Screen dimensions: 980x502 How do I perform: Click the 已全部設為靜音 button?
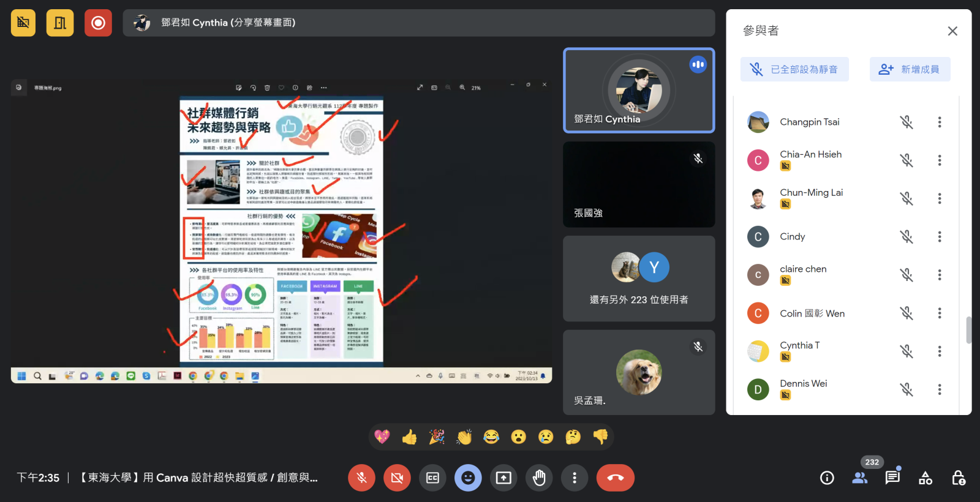click(794, 70)
